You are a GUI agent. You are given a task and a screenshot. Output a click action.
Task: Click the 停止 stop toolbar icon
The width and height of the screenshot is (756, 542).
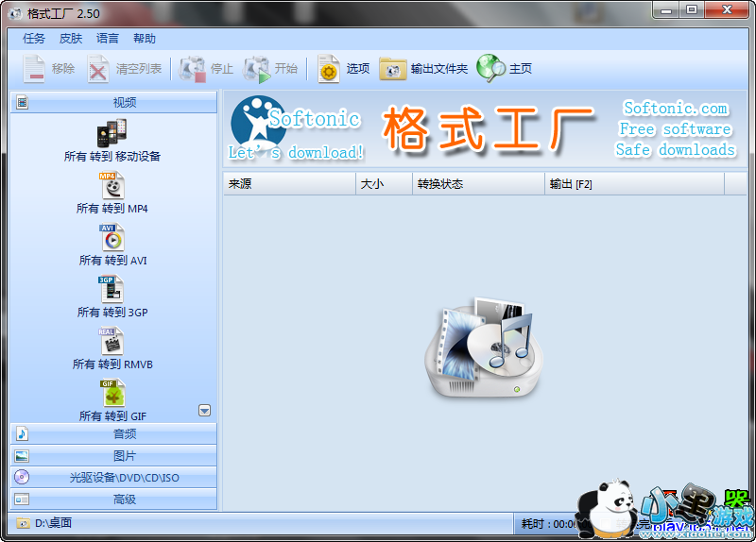[x=193, y=69]
